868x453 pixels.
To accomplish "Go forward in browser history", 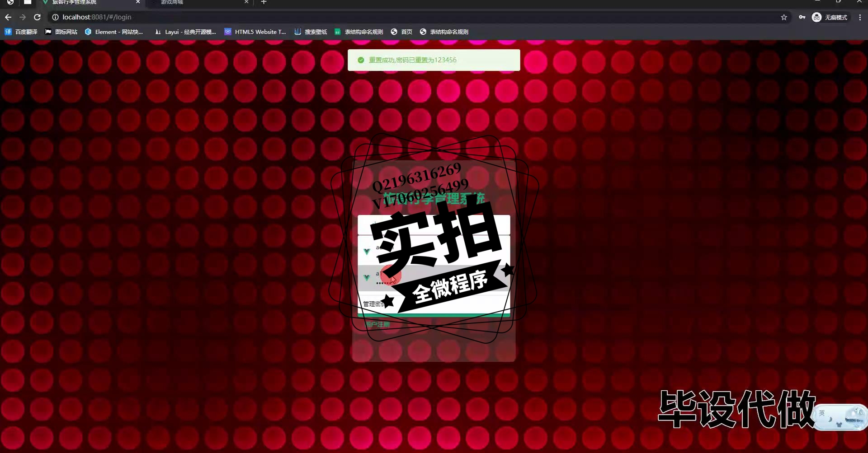I will [23, 17].
